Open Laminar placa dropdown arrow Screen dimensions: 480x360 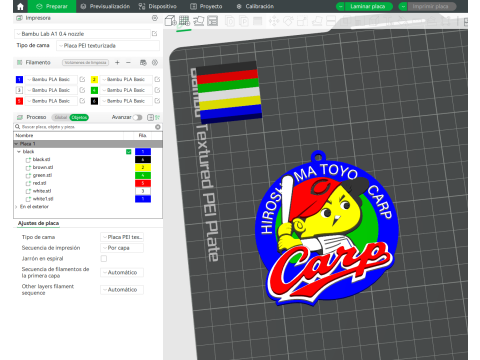click(341, 6)
